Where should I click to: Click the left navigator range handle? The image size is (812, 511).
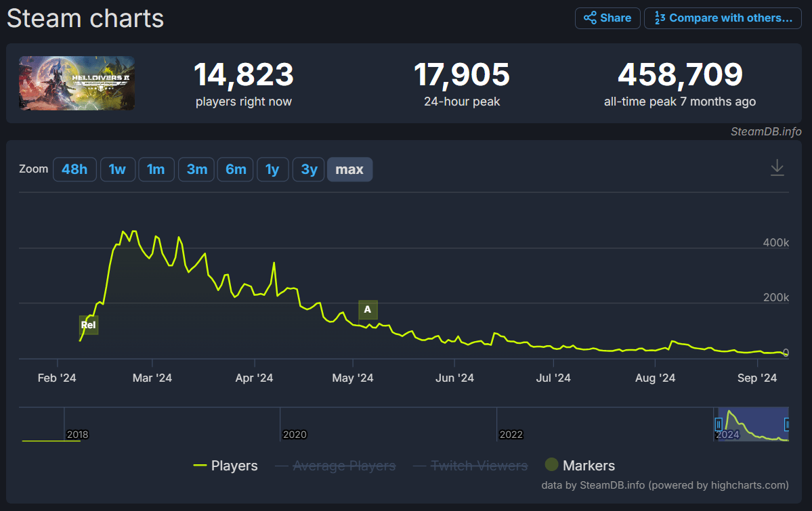719,424
